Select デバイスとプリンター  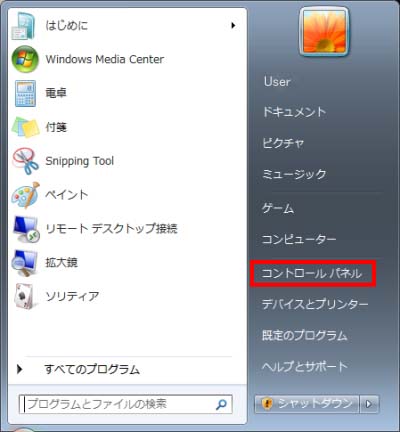tap(315, 304)
